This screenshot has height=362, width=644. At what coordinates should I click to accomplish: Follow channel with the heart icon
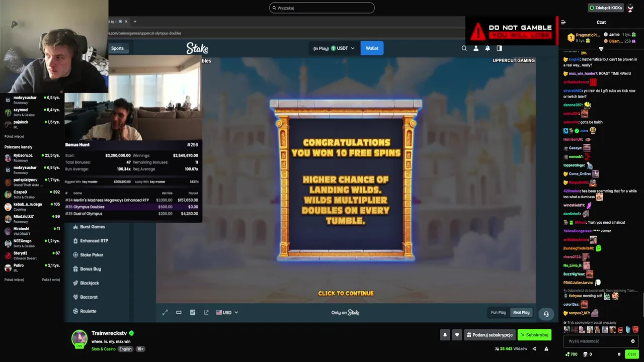tap(457, 335)
